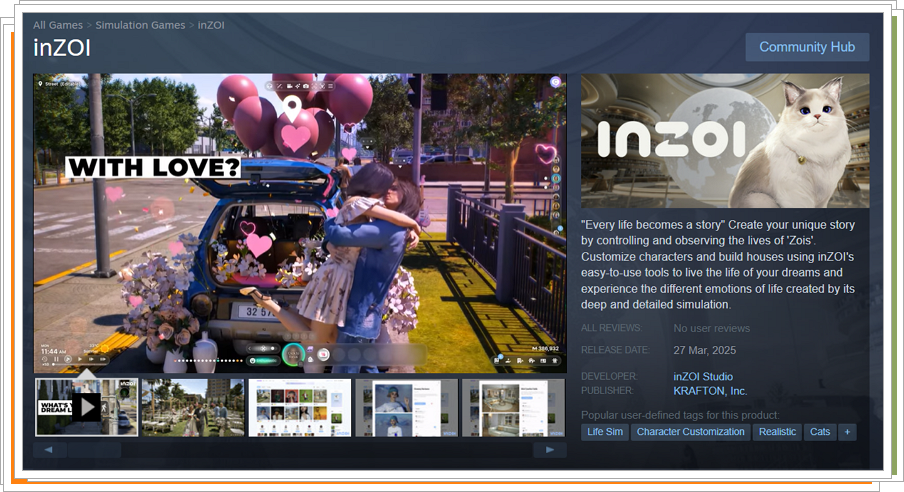The image size is (904, 492).
Task: View the blue-hat character creation thumbnail
Action: 406,407
